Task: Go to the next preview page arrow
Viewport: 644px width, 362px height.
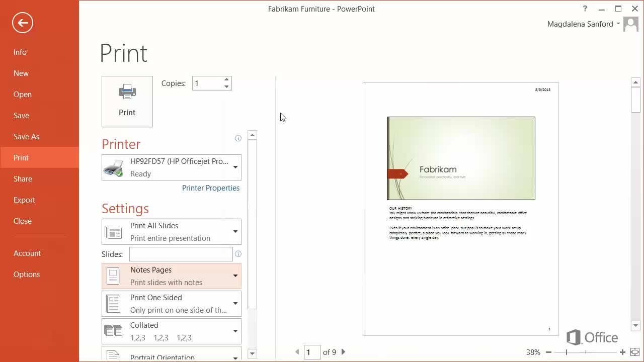Action: (x=343, y=352)
